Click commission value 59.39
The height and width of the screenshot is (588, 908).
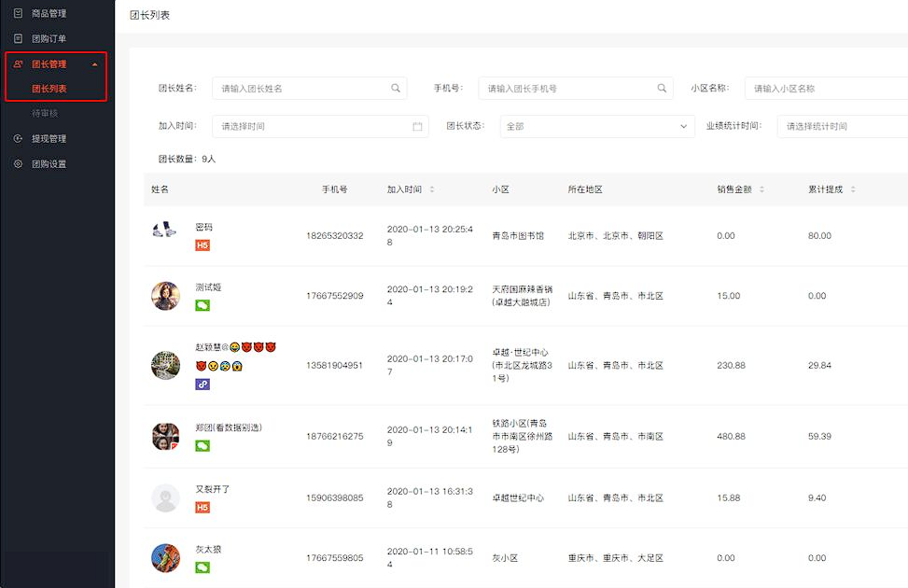coord(819,436)
